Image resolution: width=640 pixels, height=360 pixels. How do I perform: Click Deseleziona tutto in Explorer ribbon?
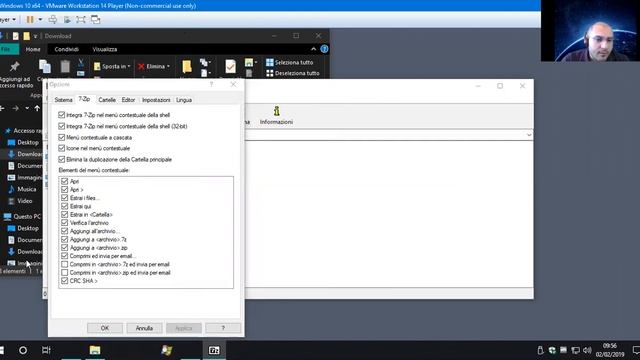[293, 73]
